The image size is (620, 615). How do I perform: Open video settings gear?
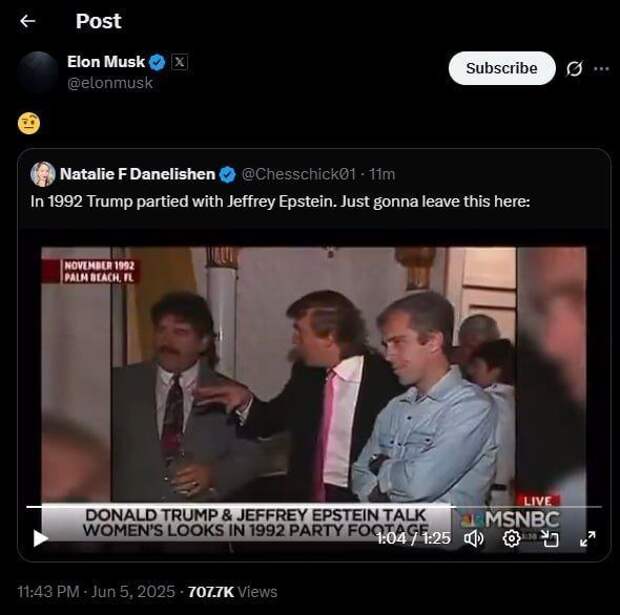[x=511, y=538]
